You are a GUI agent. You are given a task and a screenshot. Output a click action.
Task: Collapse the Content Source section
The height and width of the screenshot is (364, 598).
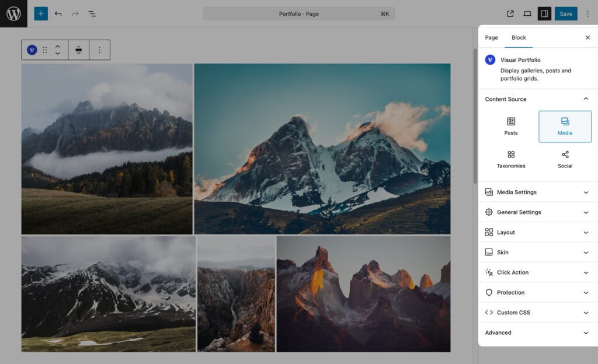[586, 99]
